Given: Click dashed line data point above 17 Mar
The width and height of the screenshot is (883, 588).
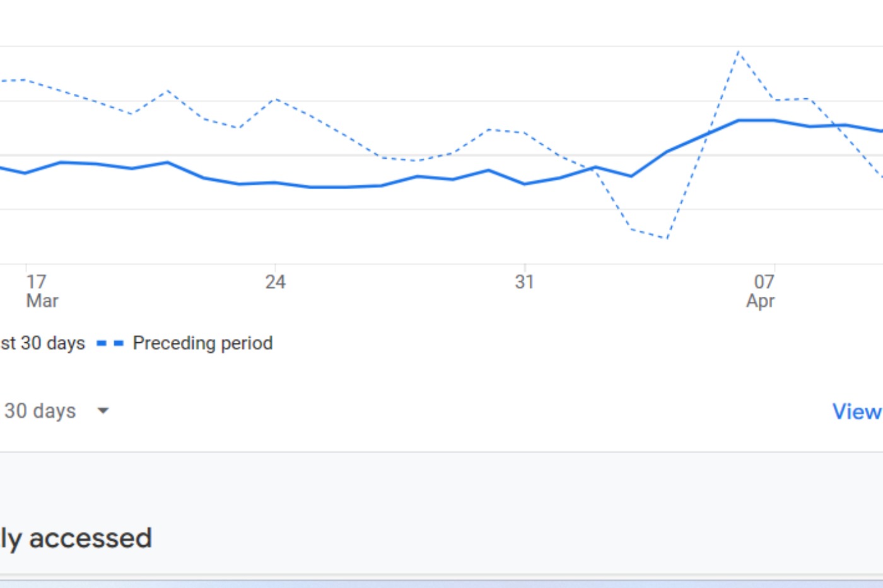Looking at the screenshot, I should tap(25, 80).
